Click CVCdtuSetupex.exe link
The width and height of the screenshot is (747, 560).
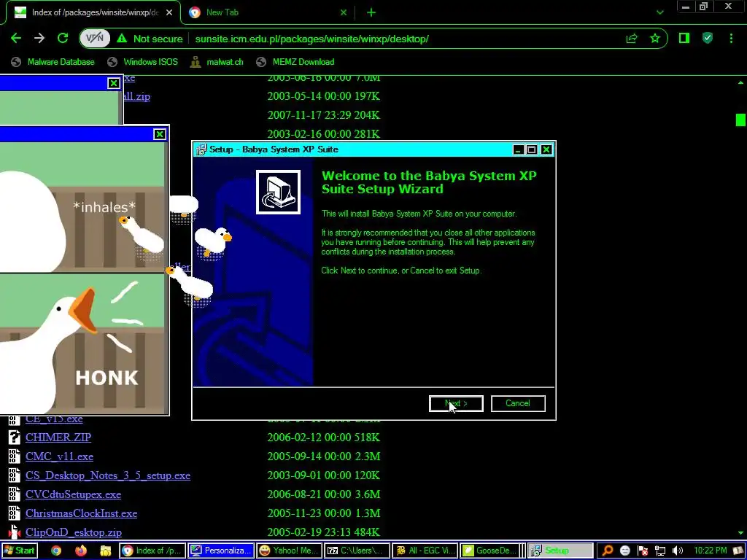(x=74, y=494)
